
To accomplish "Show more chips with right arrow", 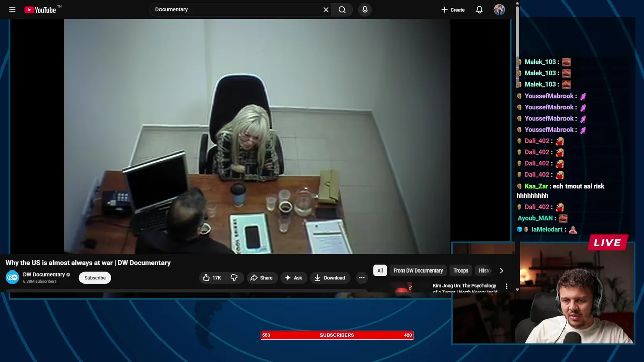I will coord(501,270).
